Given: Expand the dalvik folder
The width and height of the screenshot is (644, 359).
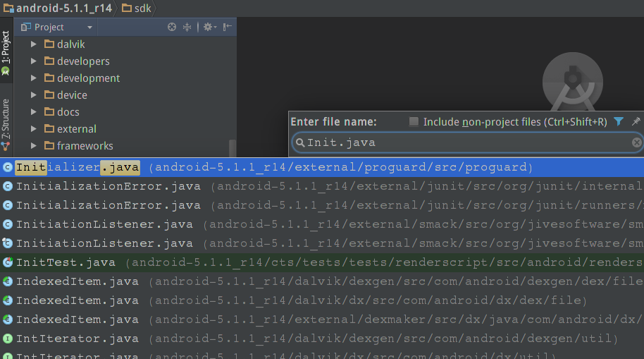Looking at the screenshot, I should (34, 44).
